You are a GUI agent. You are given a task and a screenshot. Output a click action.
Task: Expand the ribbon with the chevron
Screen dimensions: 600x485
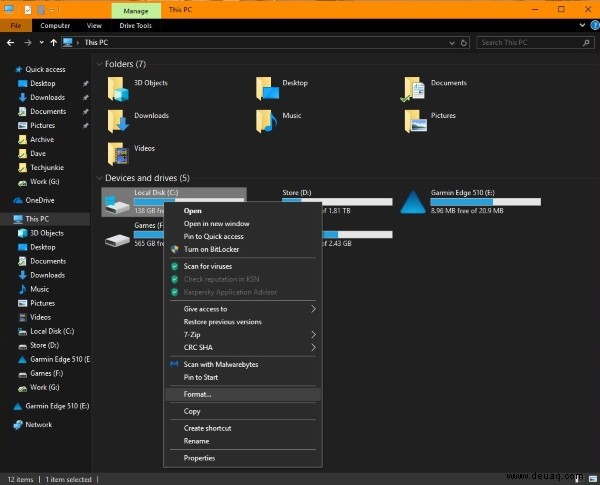click(582, 25)
